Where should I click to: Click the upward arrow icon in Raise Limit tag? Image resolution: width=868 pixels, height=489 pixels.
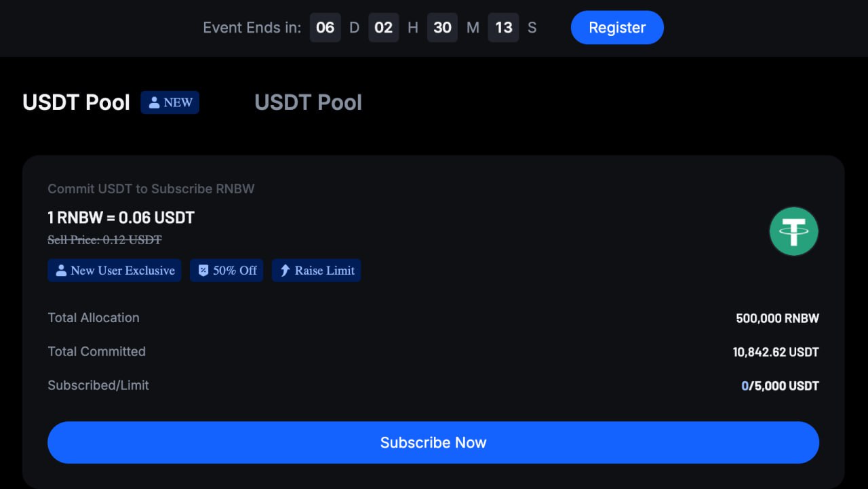coord(285,271)
